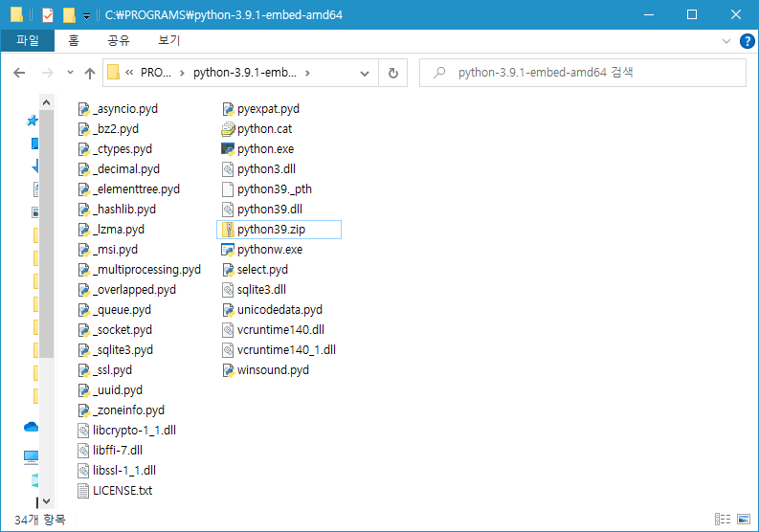
Task: Click the PRO... breadcrumb segment
Action: [156, 73]
